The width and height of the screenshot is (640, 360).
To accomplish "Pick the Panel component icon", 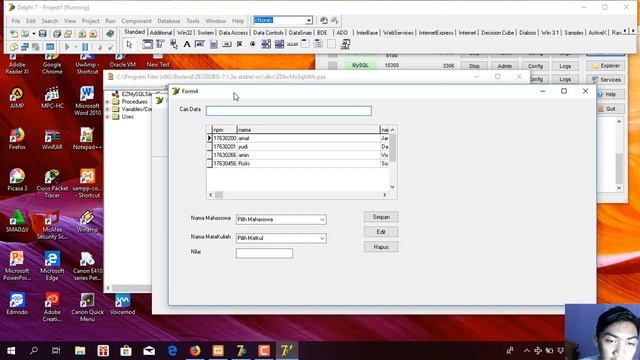I will point(331,44).
